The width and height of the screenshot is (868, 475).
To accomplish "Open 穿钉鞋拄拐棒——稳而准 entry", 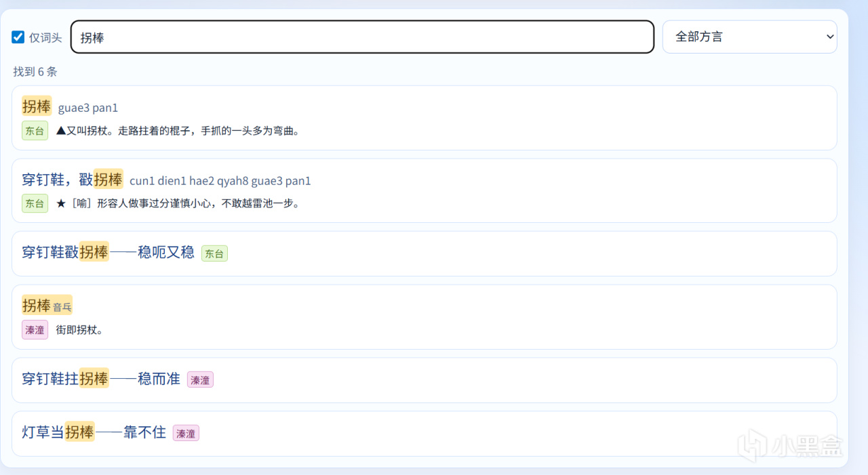I will coord(424,380).
